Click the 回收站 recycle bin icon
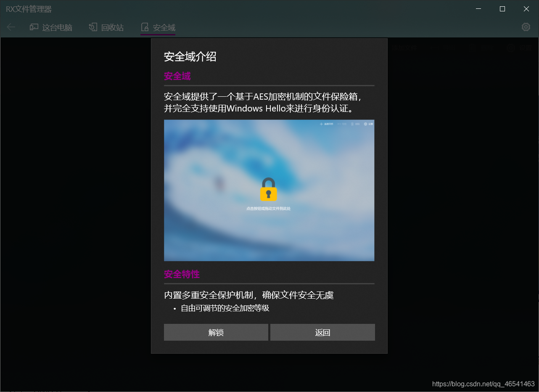The width and height of the screenshot is (539, 392). click(93, 26)
